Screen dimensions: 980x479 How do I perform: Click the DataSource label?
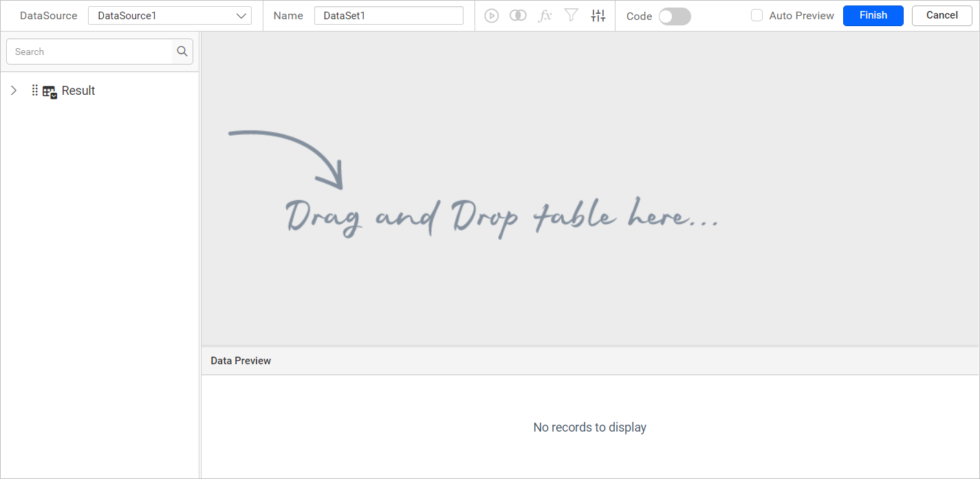coord(49,16)
